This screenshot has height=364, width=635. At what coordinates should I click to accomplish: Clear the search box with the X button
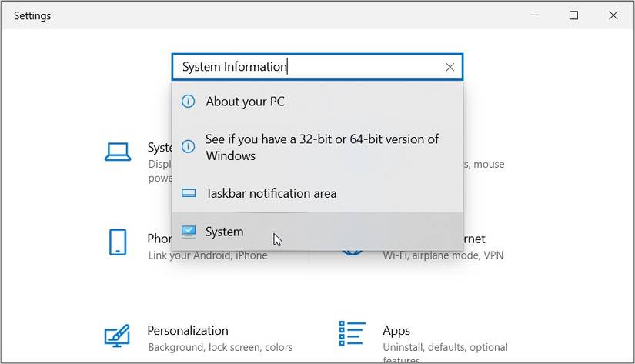point(450,67)
